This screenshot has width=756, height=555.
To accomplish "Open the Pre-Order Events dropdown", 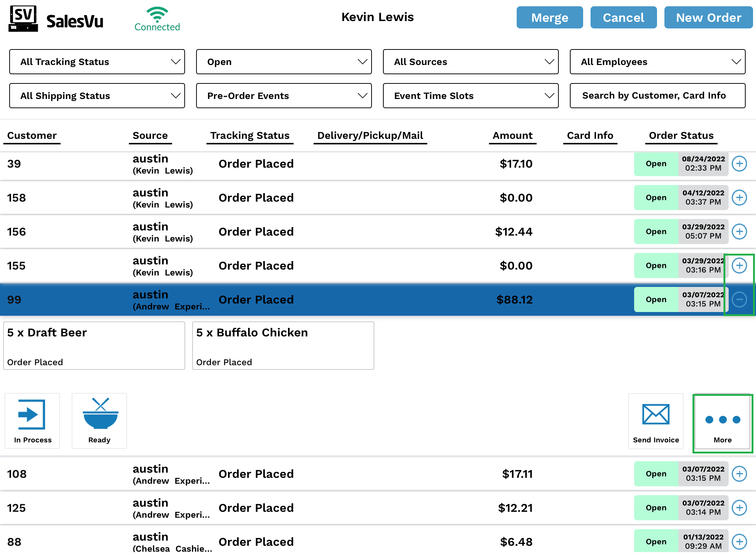I will (284, 96).
